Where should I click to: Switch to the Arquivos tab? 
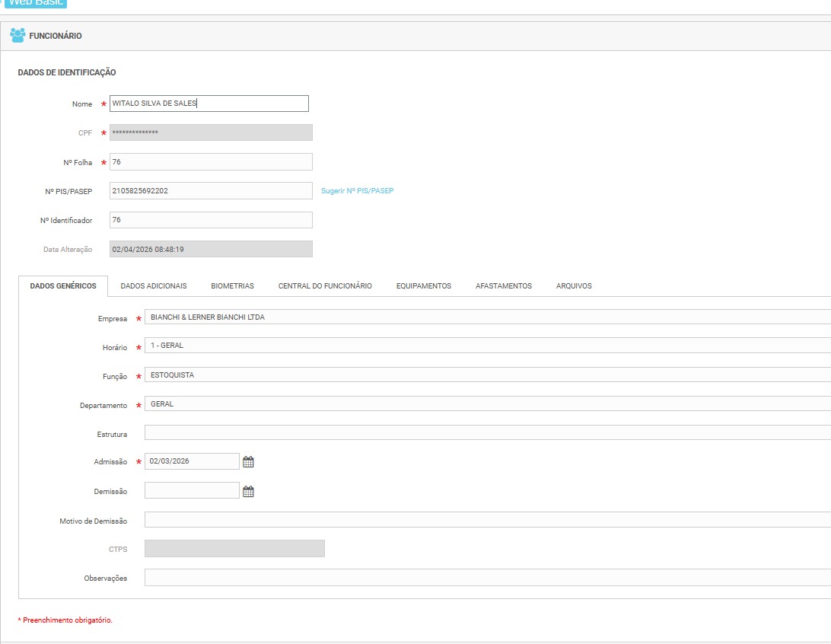tap(573, 286)
